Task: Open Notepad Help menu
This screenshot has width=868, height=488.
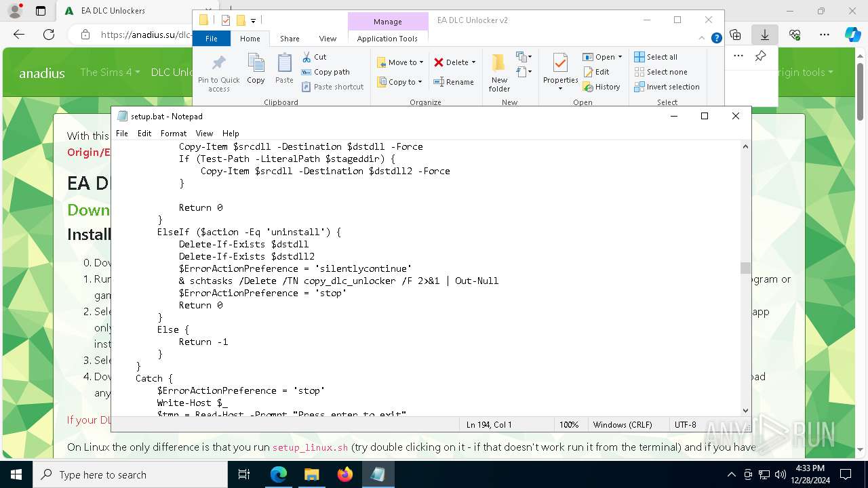Action: (231, 134)
